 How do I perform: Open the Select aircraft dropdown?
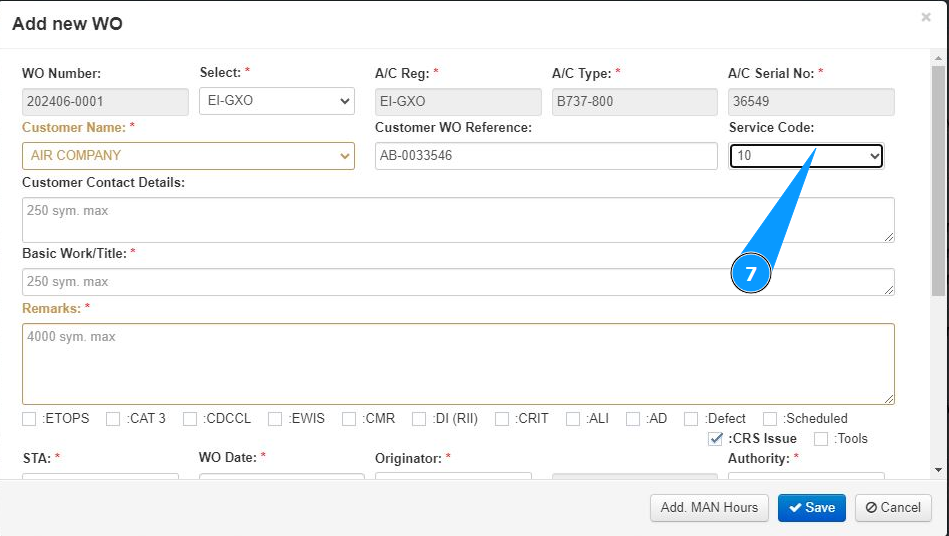pos(276,101)
